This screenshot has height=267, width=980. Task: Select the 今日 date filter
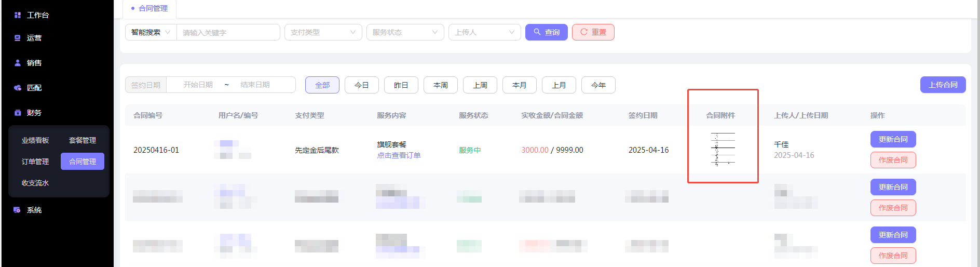click(x=362, y=85)
